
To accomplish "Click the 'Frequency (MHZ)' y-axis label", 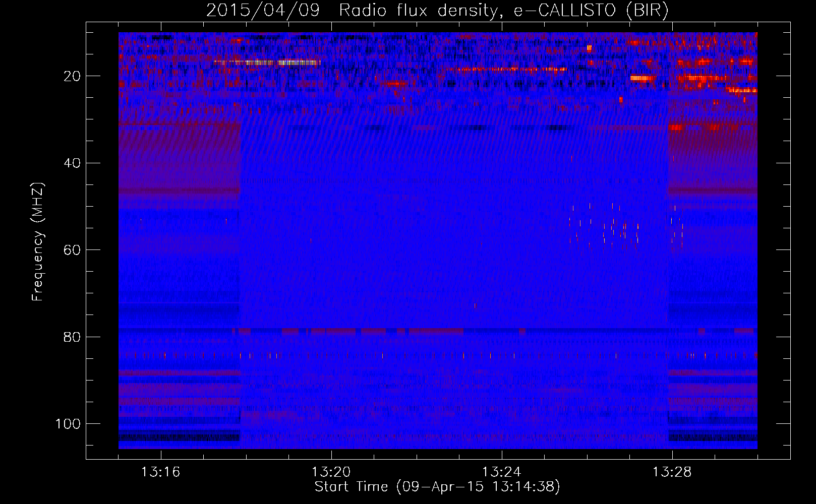I will [38, 242].
